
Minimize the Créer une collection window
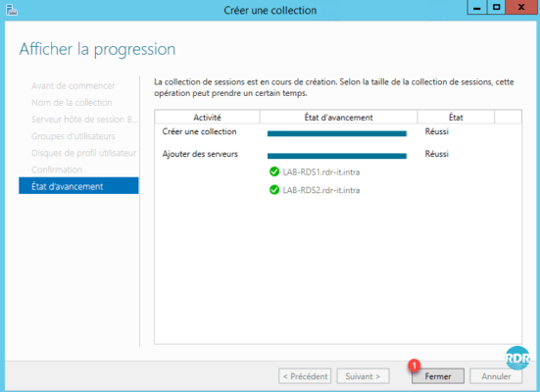coord(477,7)
